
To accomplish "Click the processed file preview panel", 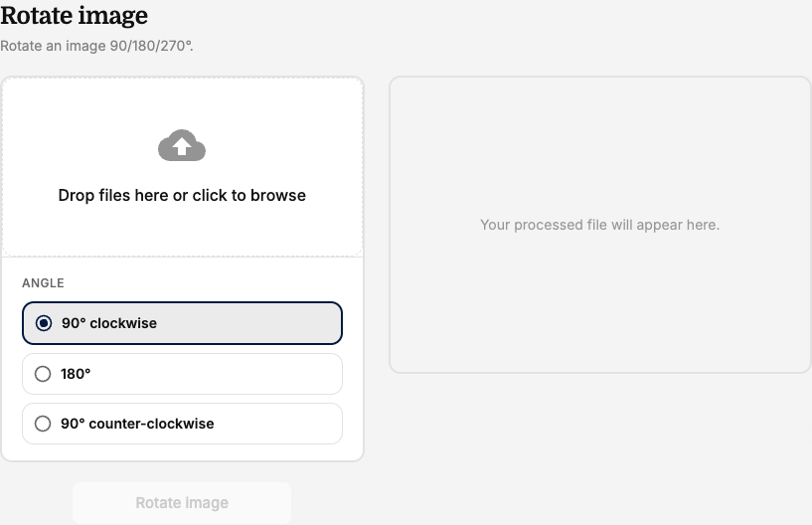I will coord(599,225).
